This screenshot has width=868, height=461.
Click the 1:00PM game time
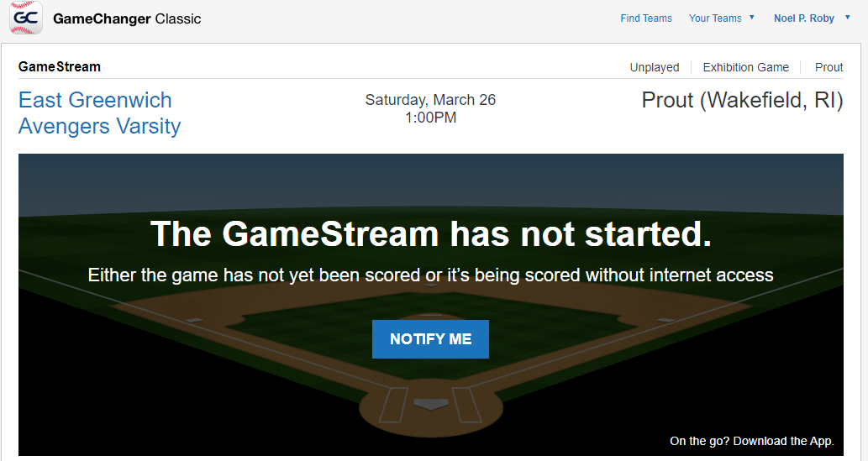click(430, 118)
